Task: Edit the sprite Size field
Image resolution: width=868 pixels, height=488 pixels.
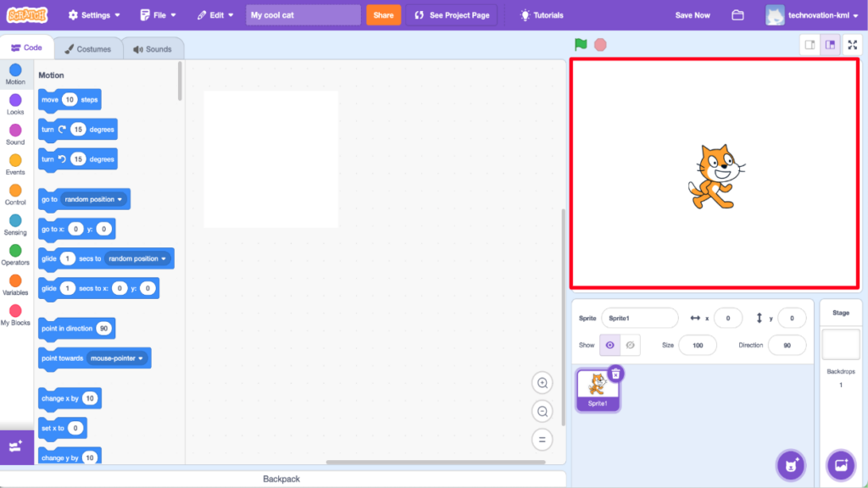Action: (698, 346)
